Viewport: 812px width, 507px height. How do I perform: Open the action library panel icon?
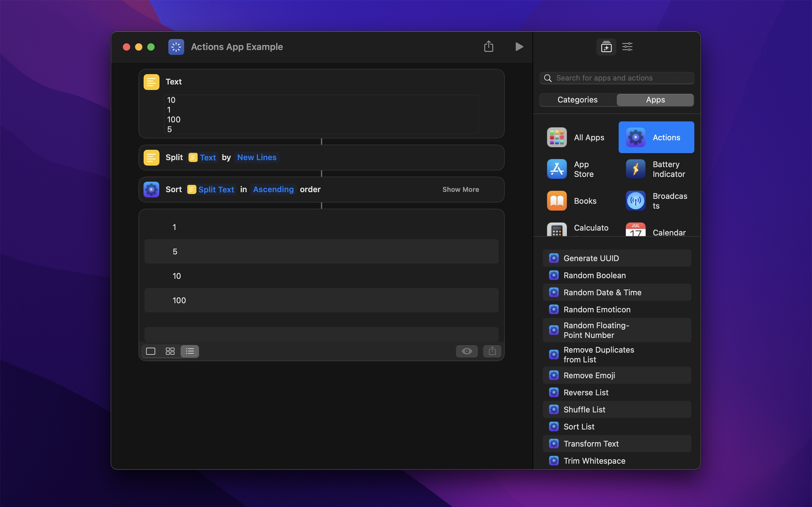pyautogui.click(x=606, y=47)
